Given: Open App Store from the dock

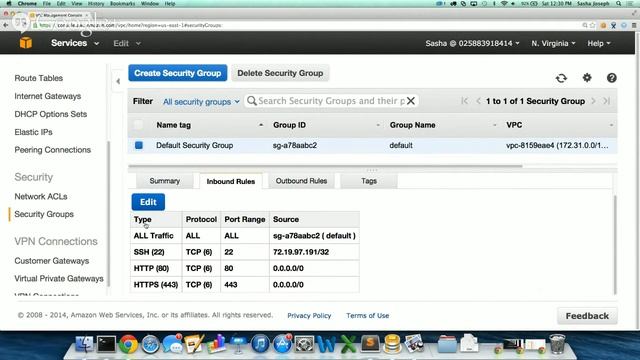Looking at the screenshot, I should click(282, 344).
